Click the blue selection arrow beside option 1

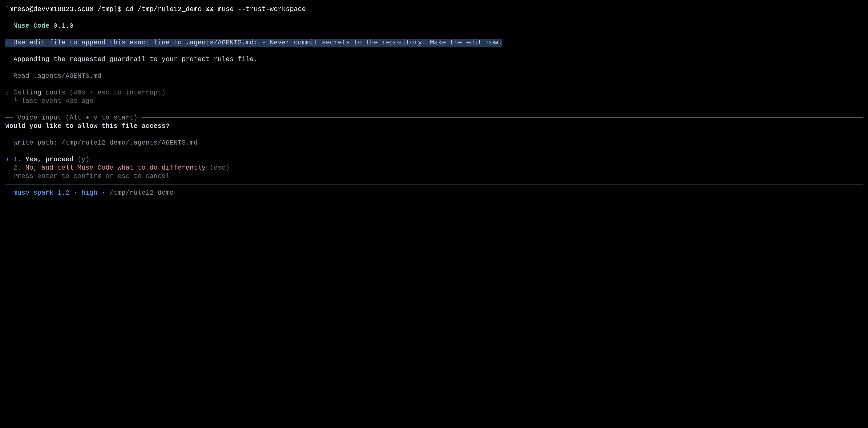coord(7,159)
